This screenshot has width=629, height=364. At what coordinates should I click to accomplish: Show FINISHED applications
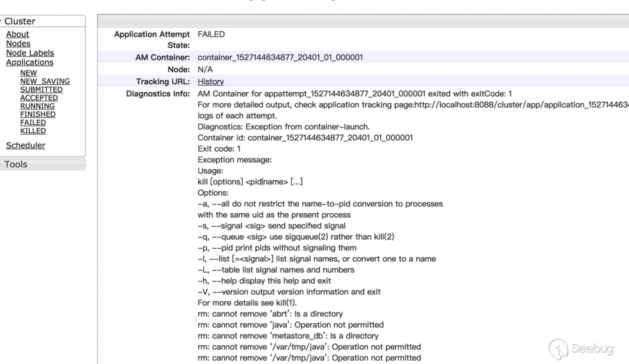point(38,114)
